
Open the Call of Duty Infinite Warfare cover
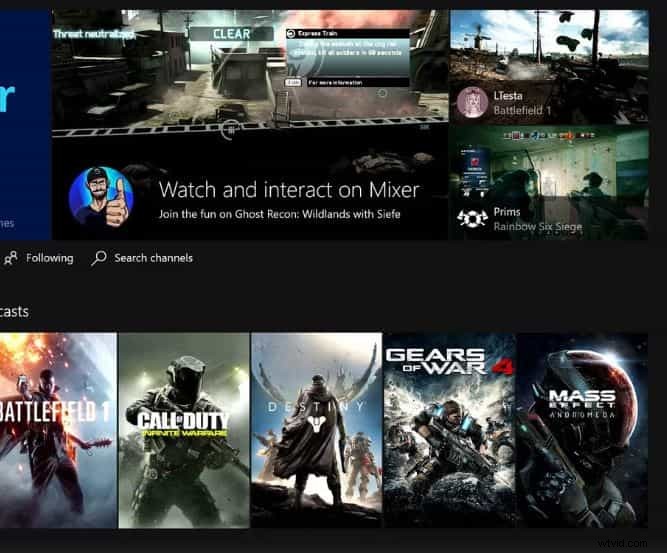184,430
